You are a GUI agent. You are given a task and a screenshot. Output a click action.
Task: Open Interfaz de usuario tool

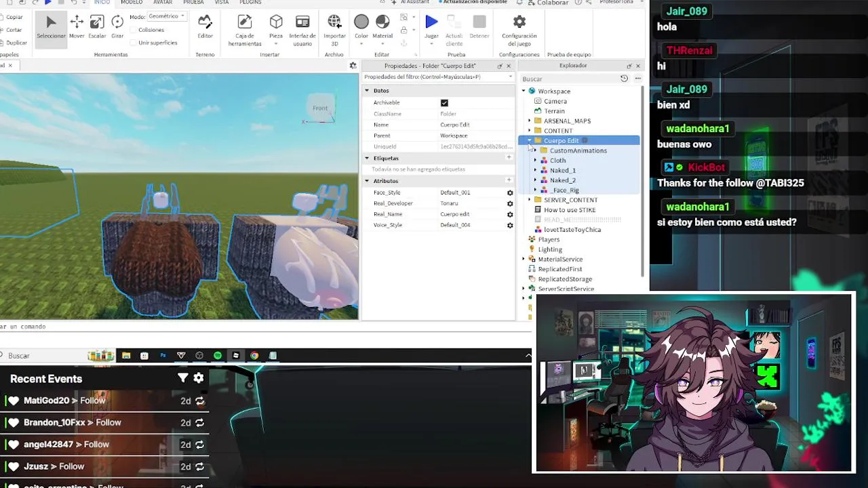click(302, 30)
